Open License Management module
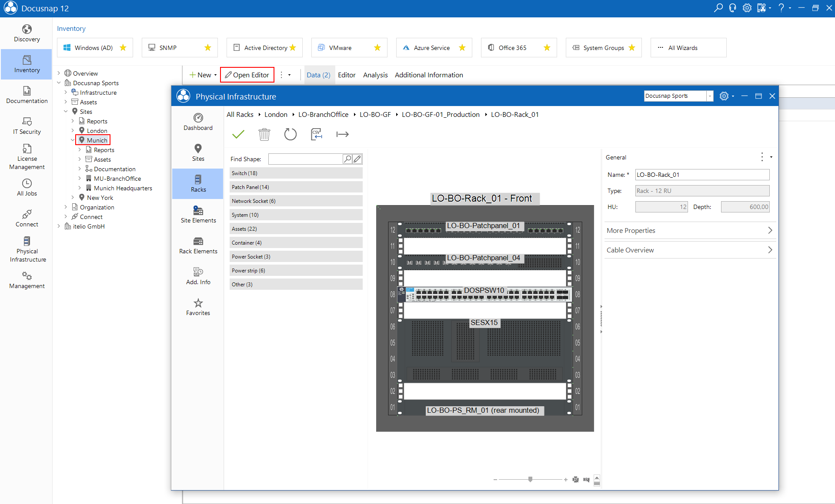835x504 pixels. 27,157
